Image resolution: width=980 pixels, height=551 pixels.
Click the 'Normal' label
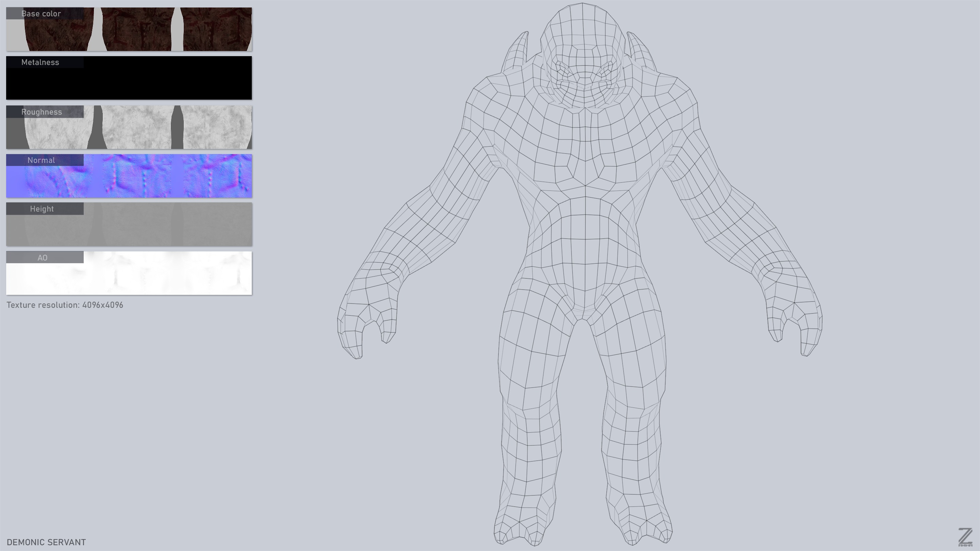[x=41, y=160]
